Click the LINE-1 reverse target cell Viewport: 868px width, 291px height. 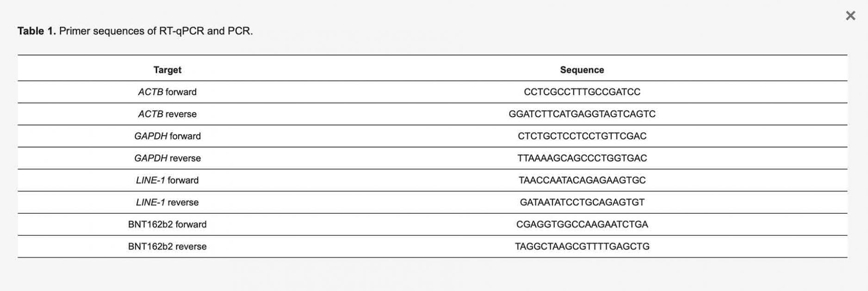coord(167,202)
